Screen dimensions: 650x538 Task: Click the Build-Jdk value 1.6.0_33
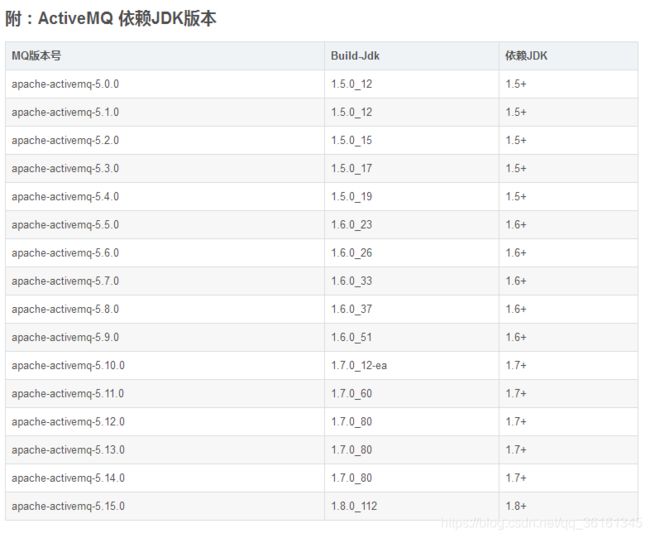point(352,281)
